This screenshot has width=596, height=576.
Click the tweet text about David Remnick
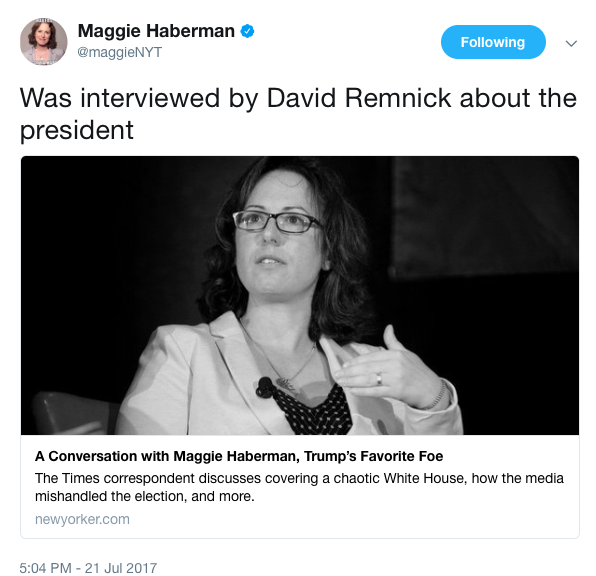click(298, 114)
